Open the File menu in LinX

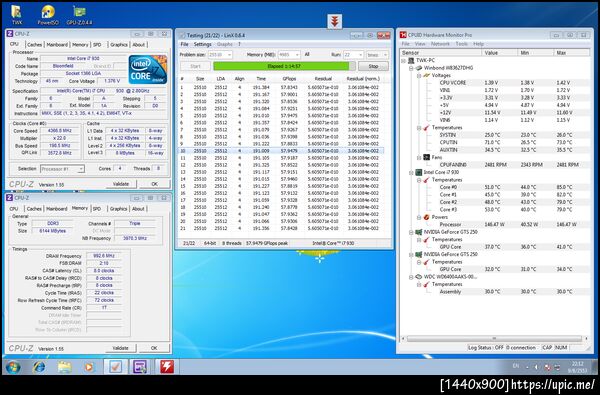coord(184,44)
